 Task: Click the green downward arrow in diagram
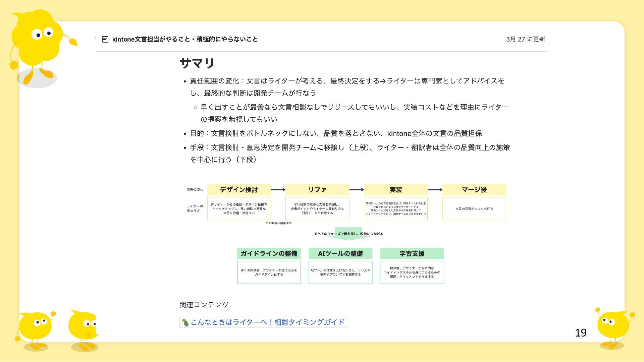(348, 237)
